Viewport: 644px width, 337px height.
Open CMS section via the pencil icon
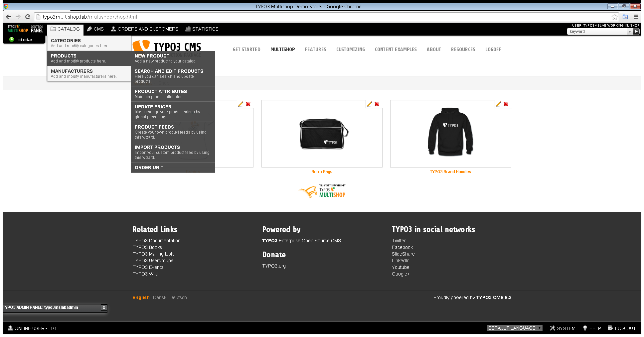pos(89,29)
